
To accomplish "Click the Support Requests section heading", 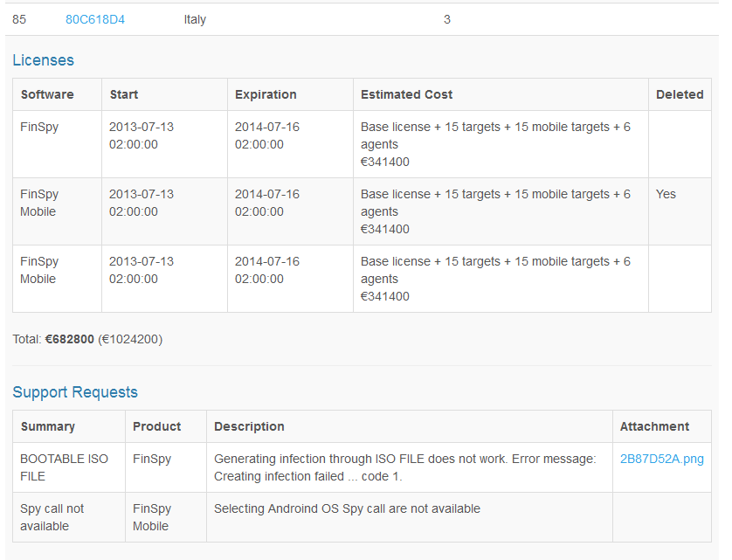I will (75, 392).
